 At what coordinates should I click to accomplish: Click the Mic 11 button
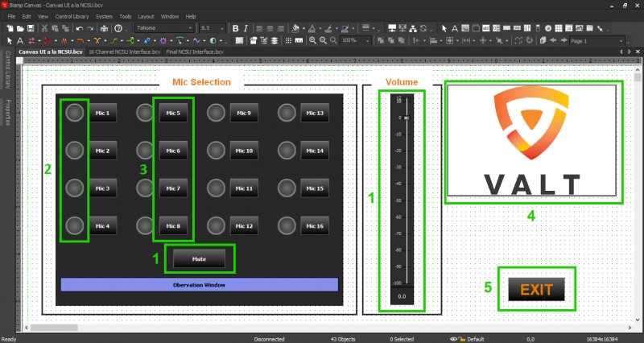[244, 188]
